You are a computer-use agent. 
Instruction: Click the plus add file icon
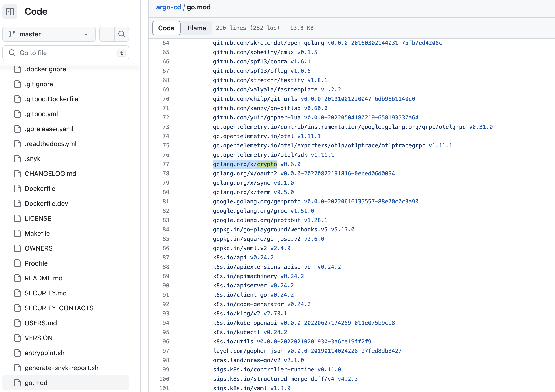(x=107, y=34)
